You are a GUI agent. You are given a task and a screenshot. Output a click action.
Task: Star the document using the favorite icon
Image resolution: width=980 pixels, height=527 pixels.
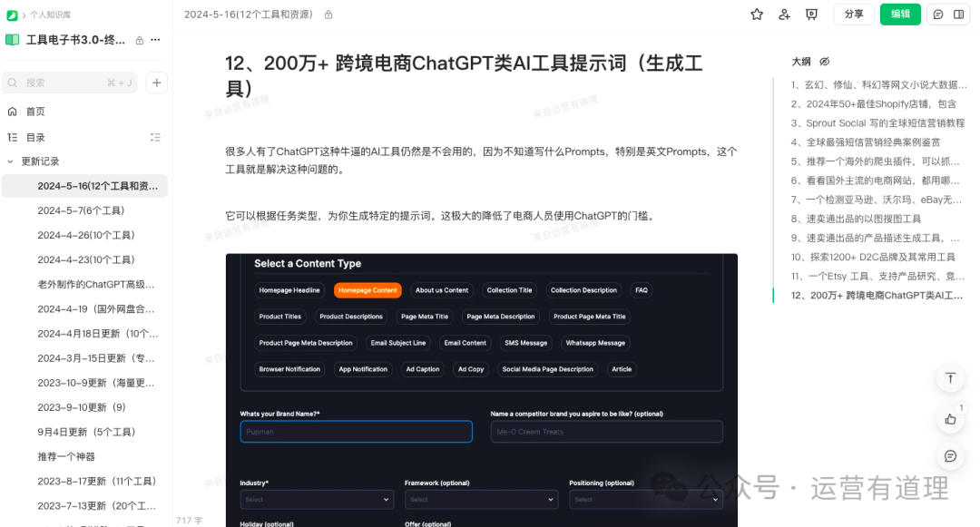(756, 14)
